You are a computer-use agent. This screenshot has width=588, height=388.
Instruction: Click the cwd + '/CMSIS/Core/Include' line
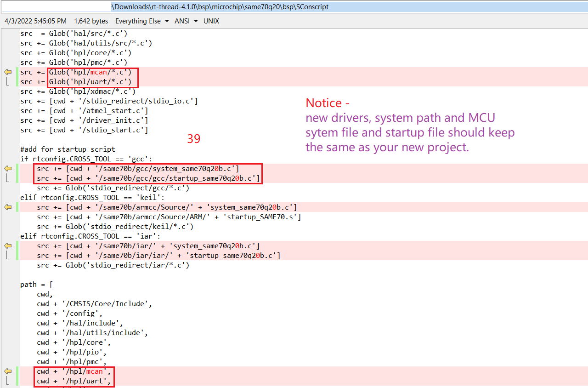[94, 304]
